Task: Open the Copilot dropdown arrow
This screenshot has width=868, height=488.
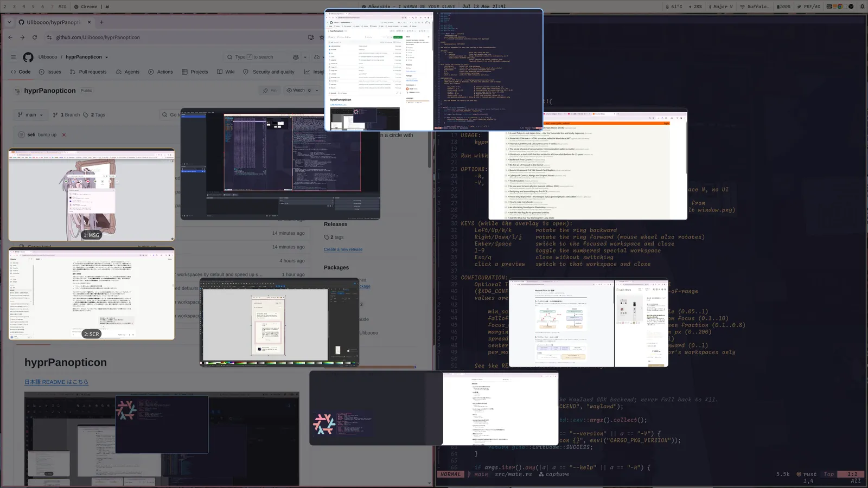Action: pyautogui.click(x=305, y=57)
